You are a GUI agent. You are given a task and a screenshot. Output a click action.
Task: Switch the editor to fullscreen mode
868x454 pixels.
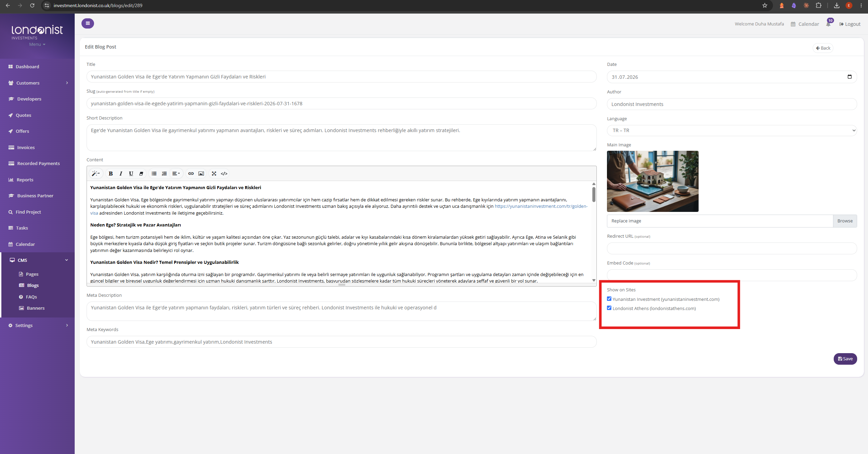pos(214,174)
